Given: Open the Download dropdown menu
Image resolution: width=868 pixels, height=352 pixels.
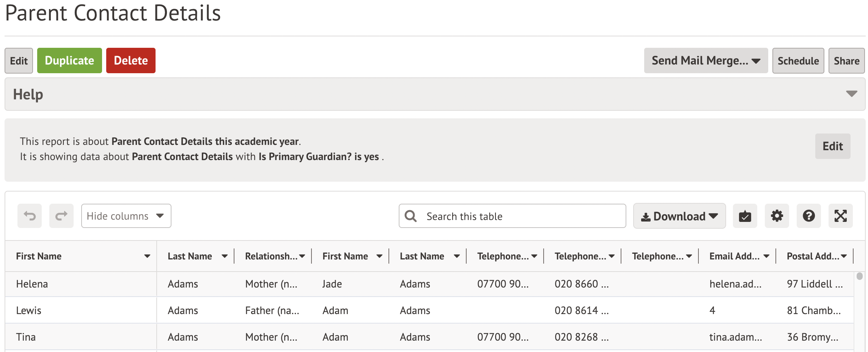Looking at the screenshot, I should (x=679, y=216).
